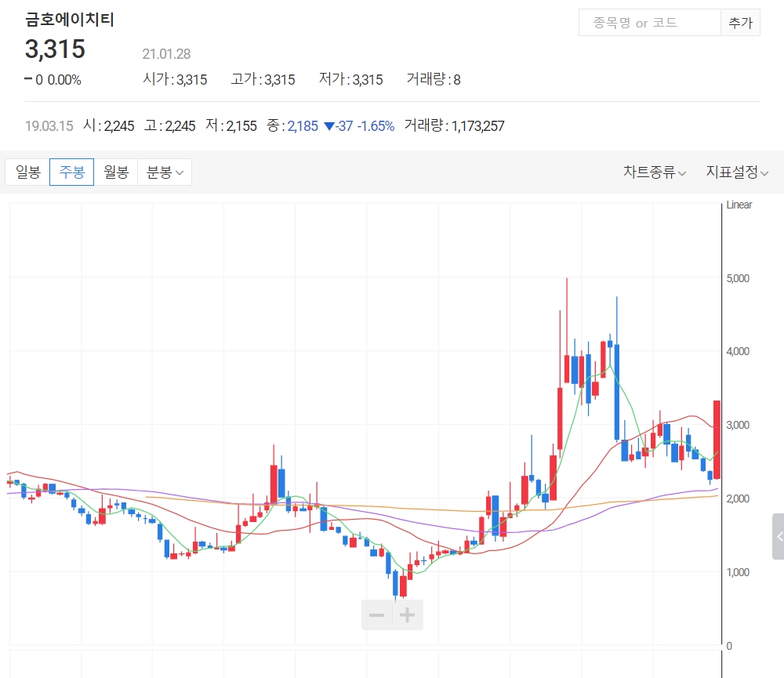The height and width of the screenshot is (678, 784).
Task: Click the 5,000 price axis label
Action: [x=738, y=278]
